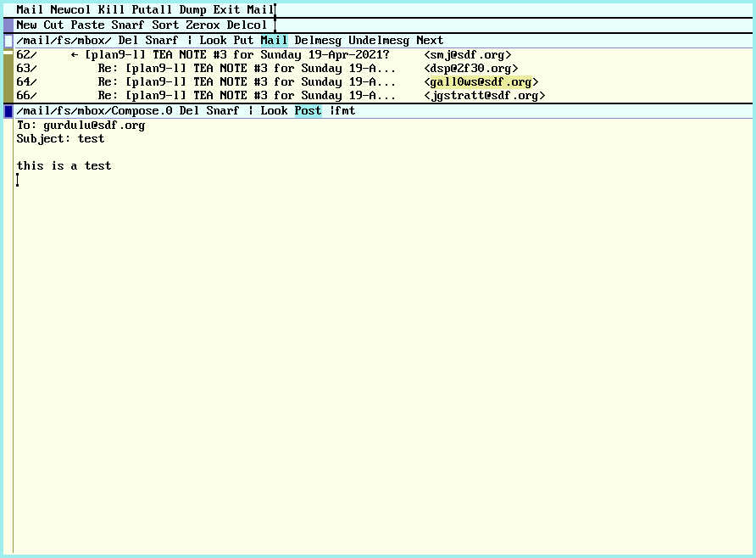Click the body text 'this is a test'

tap(64, 166)
